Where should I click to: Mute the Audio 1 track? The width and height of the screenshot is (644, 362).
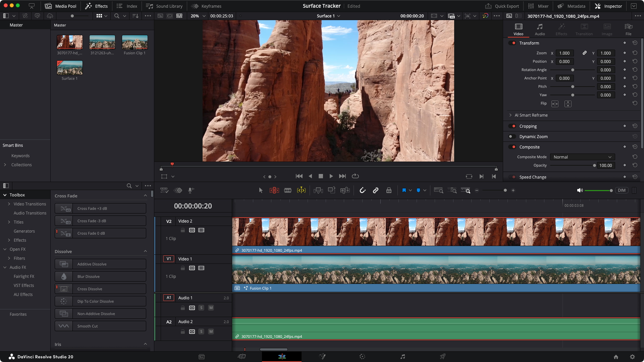(211, 308)
